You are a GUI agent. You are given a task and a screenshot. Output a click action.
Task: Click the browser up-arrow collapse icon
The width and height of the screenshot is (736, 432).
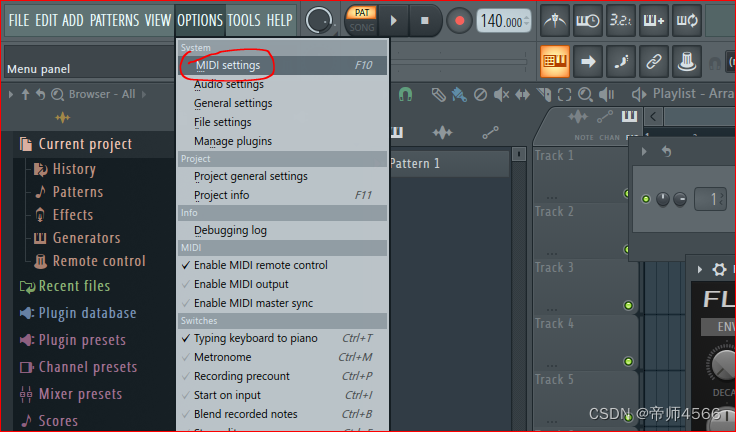pyautogui.click(x=25, y=94)
